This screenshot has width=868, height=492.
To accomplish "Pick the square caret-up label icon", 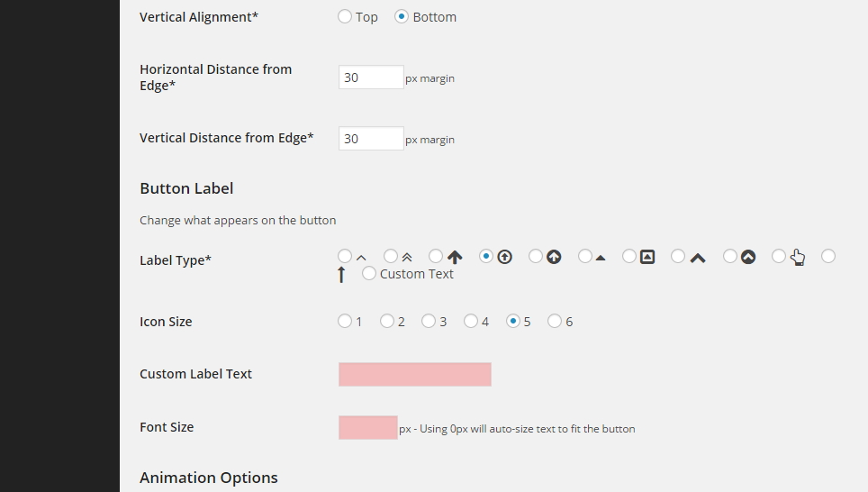I will pos(629,256).
